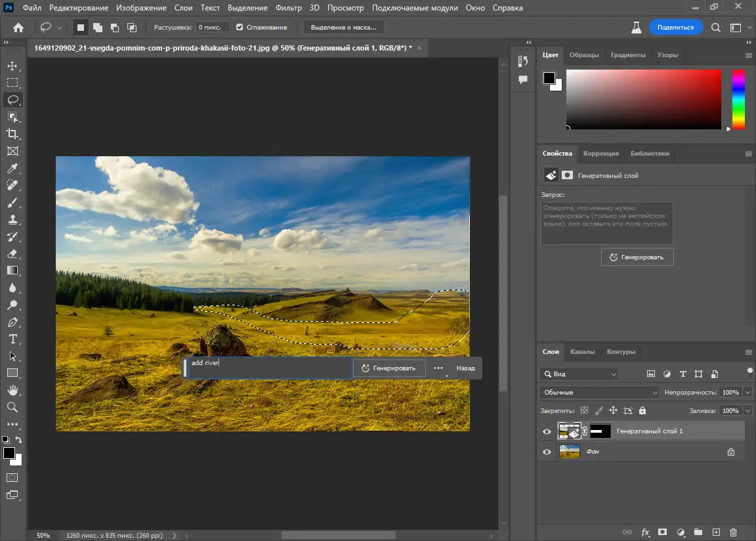The height and width of the screenshot is (541, 756).
Task: Toggle visibility of Генеративный слой 1
Action: (547, 431)
